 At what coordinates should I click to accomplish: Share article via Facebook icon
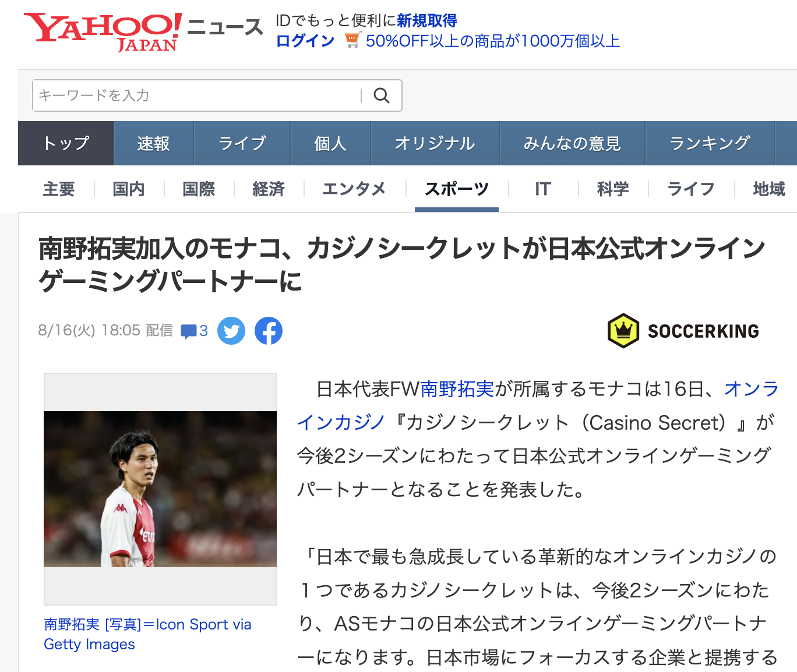coord(269,331)
